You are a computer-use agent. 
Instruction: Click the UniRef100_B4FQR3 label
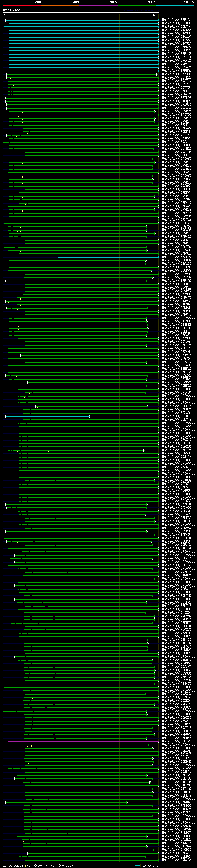[176, 101]
